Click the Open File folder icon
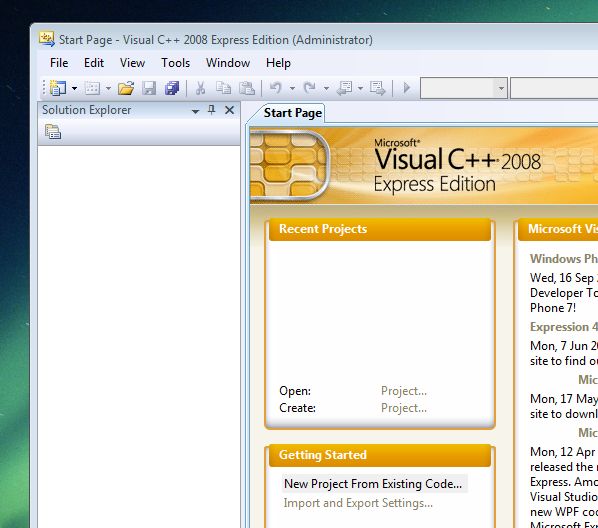Viewport: 598px width, 528px height. [126, 88]
